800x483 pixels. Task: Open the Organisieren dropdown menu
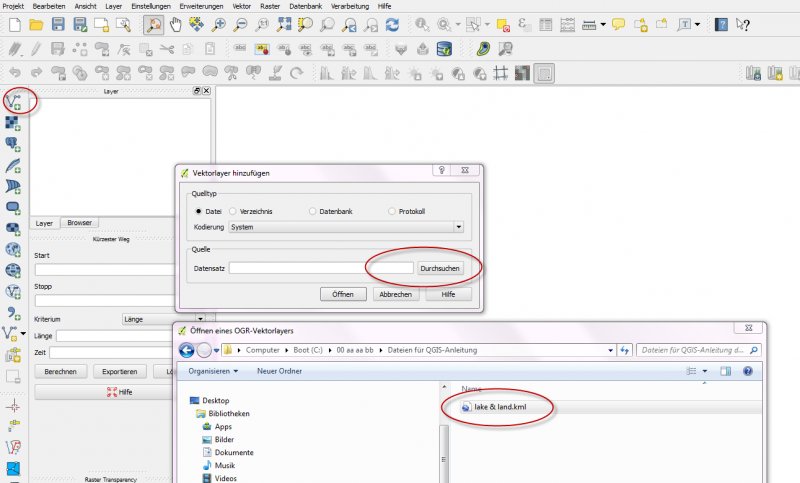pos(213,371)
